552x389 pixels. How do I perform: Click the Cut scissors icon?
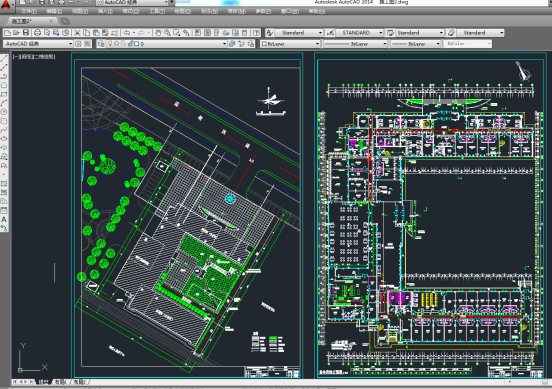(x=77, y=33)
